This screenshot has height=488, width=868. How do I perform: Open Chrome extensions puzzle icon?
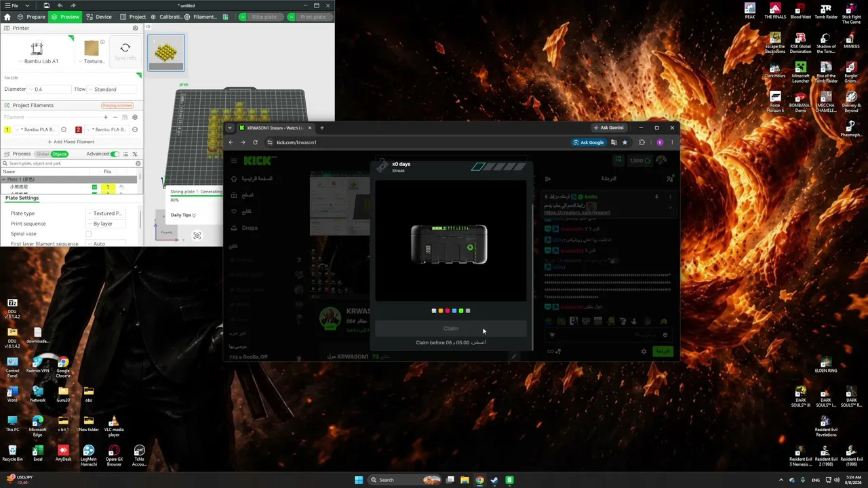click(x=642, y=142)
